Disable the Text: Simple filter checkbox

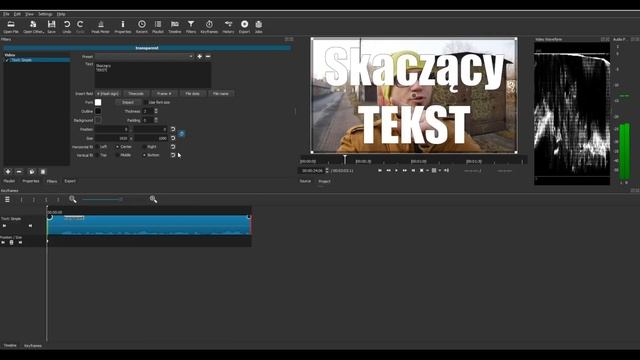point(7,60)
